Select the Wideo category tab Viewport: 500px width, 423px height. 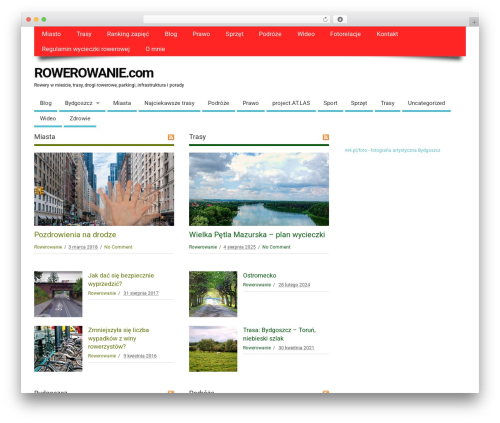tap(48, 119)
